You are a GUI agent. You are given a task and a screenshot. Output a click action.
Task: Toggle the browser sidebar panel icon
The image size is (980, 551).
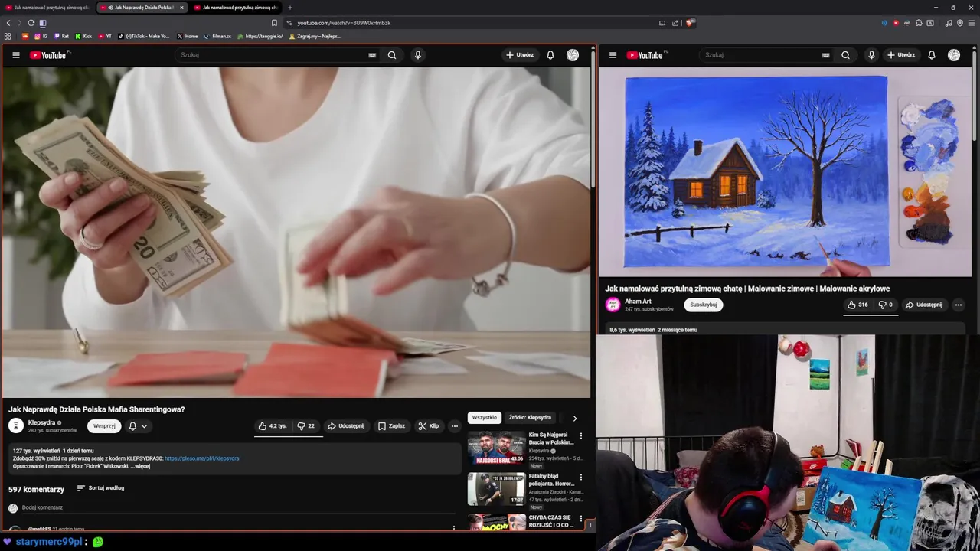click(43, 23)
